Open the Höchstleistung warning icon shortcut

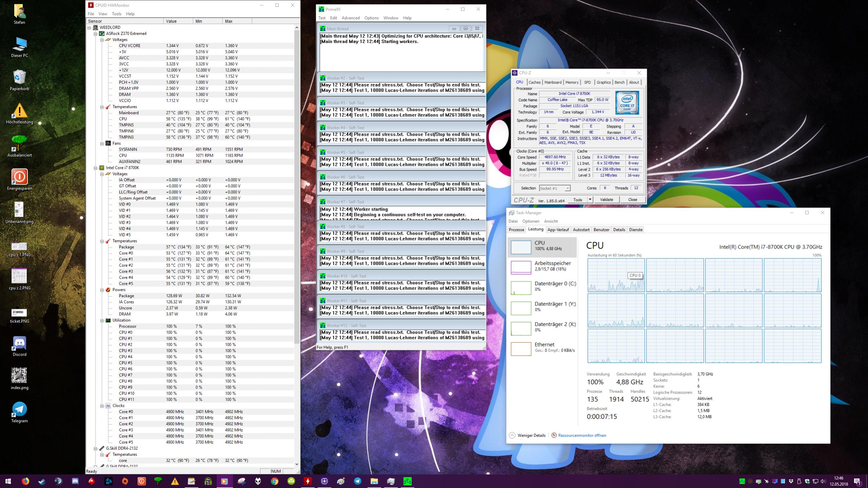coord(19,111)
